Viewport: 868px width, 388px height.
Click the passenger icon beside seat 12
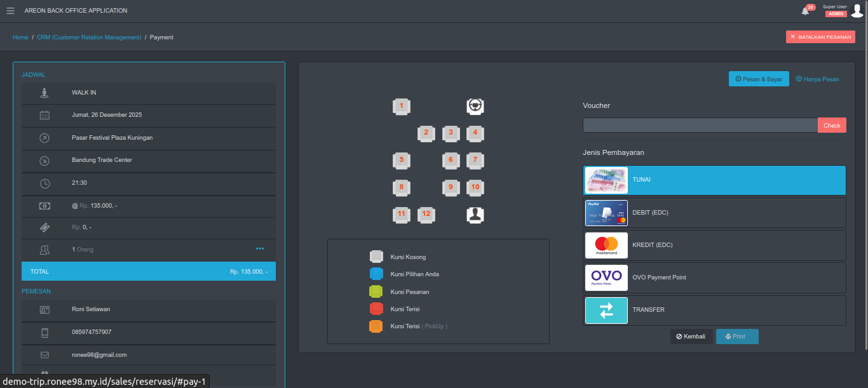coord(475,215)
